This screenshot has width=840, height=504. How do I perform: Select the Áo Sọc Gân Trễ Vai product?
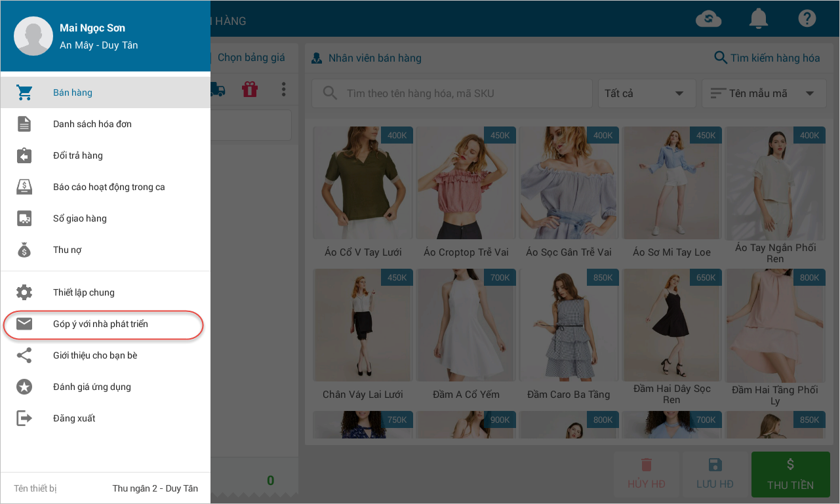pyautogui.click(x=569, y=193)
